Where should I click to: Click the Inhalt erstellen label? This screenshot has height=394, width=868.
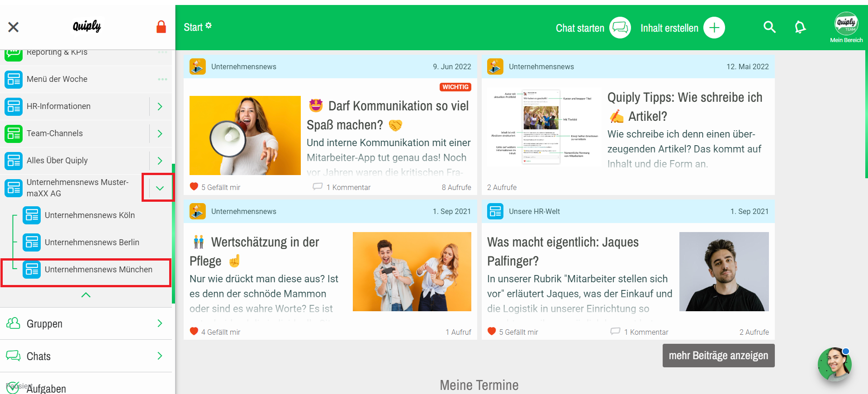point(669,28)
